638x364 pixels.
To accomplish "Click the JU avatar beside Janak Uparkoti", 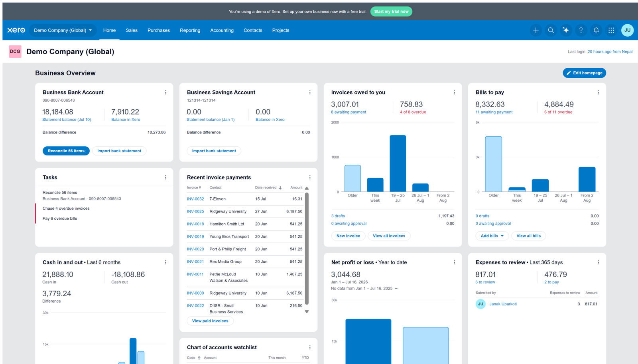I will 480,304.
